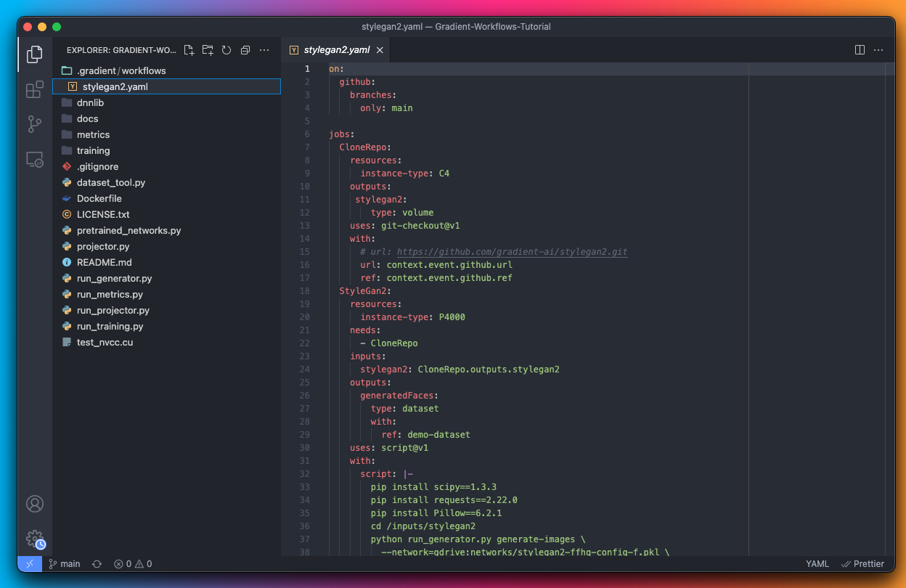Viewport: 906px width, 588px height.
Task: Expand the training folder
Action: (x=167, y=150)
